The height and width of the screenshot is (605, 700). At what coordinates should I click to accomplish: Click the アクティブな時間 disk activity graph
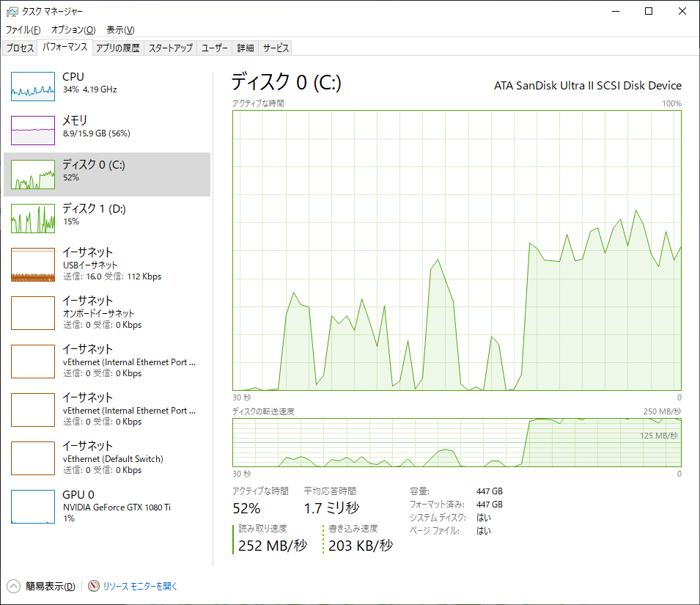[457, 251]
